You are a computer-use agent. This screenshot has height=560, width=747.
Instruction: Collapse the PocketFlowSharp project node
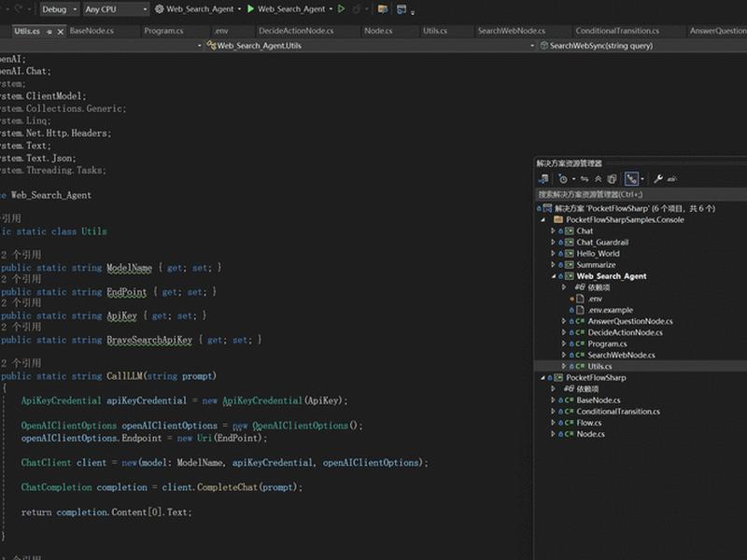543,378
